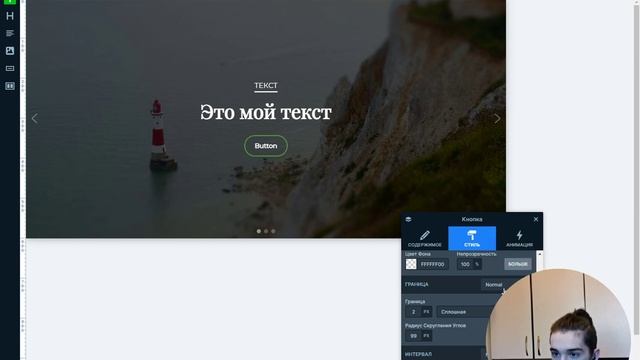Switch to the Стиль tab

[472, 238]
